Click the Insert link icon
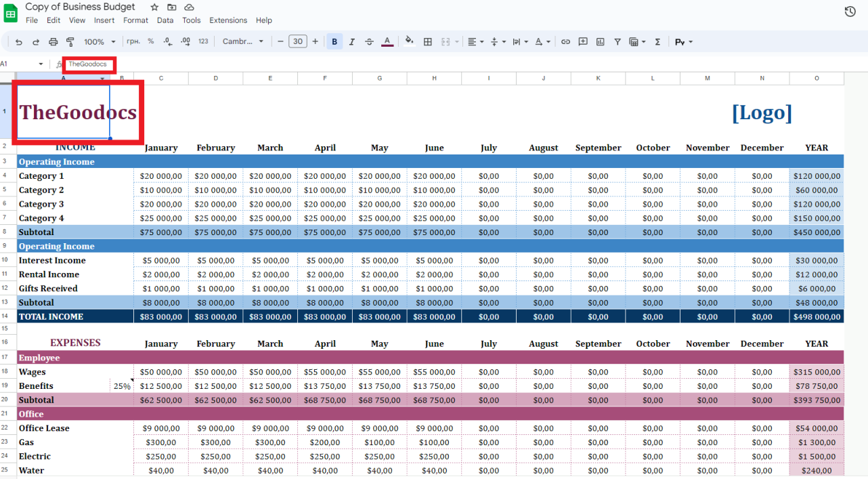Image resolution: width=868 pixels, height=479 pixels. [x=565, y=42]
